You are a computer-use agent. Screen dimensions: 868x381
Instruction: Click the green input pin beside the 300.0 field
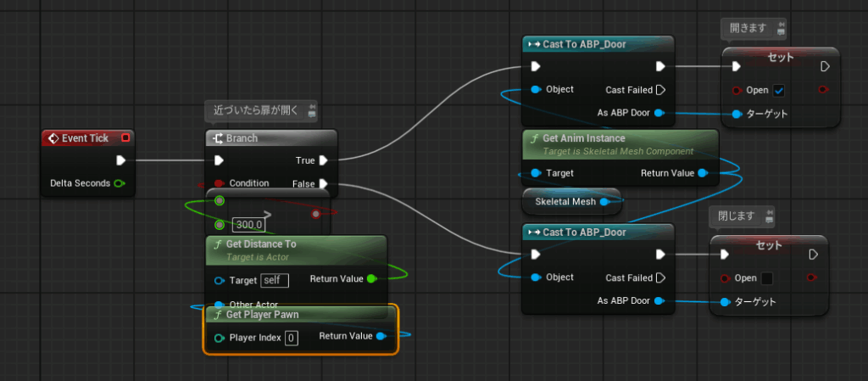point(220,225)
